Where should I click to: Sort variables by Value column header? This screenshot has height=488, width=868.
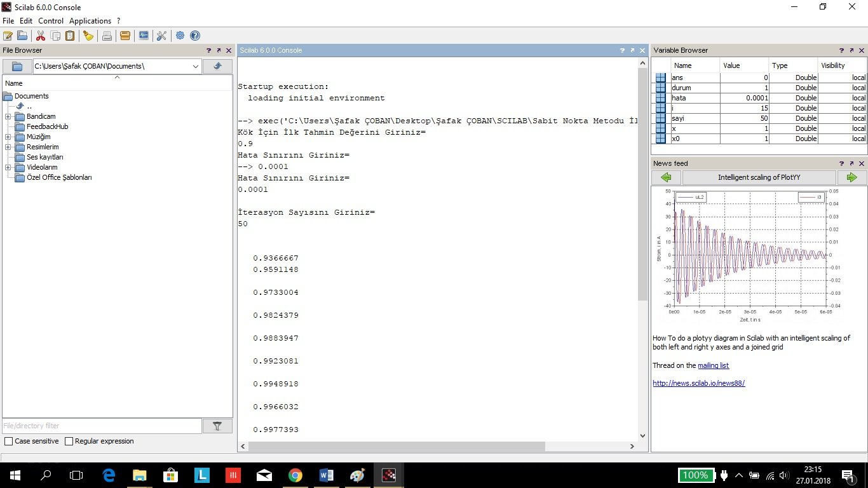pos(744,65)
